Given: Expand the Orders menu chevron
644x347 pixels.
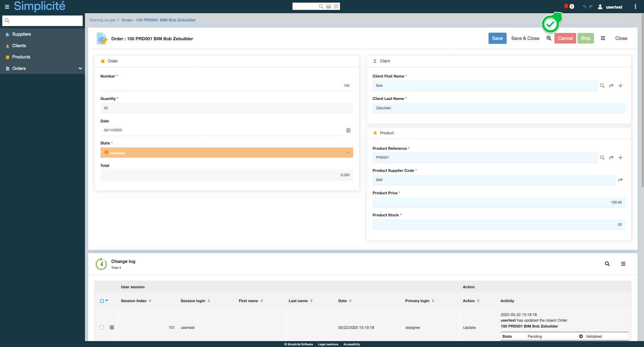Looking at the screenshot, I should pyautogui.click(x=80, y=69).
